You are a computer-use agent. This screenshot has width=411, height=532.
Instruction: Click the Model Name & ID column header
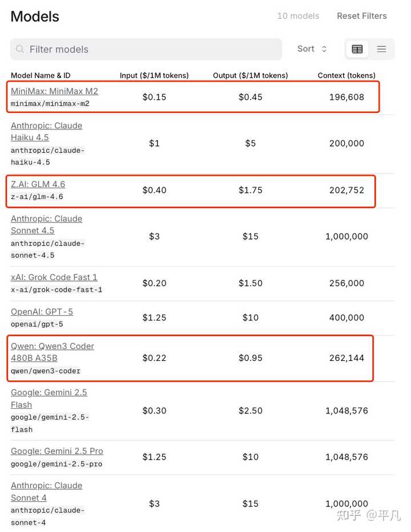point(41,75)
